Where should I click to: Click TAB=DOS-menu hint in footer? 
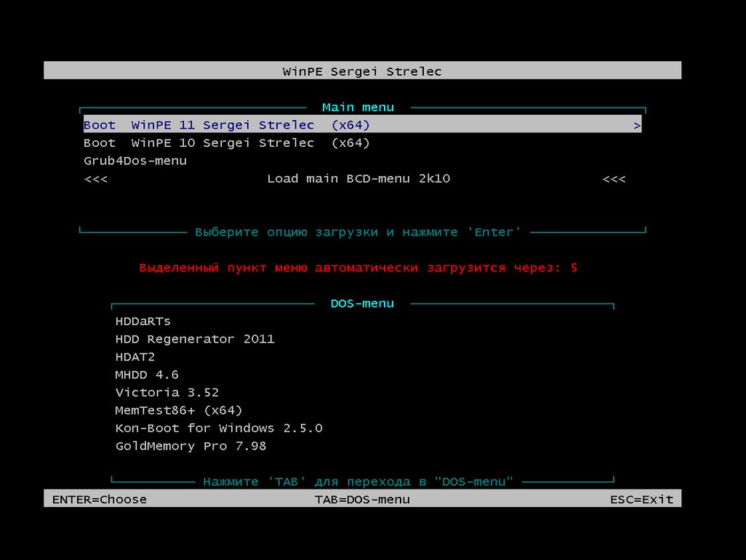362,499
